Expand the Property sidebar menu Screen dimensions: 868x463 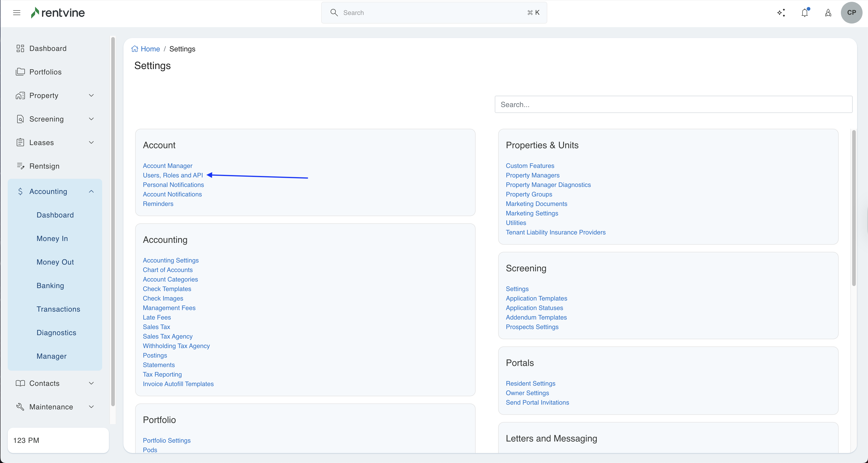point(91,95)
